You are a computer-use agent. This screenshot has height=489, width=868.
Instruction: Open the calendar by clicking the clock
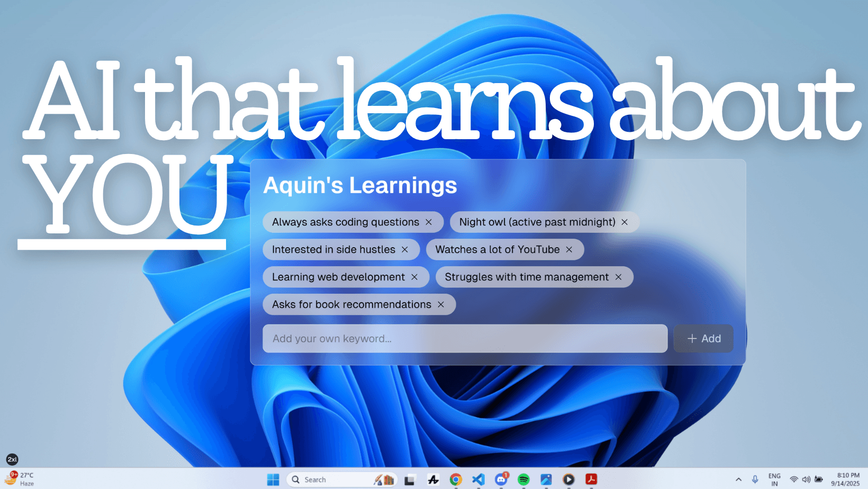[x=845, y=479]
